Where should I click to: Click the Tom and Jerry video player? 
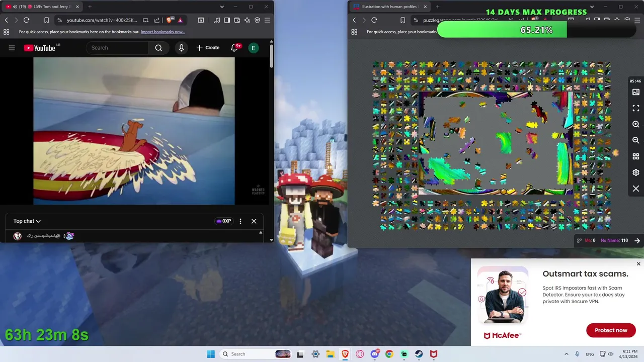click(x=134, y=131)
